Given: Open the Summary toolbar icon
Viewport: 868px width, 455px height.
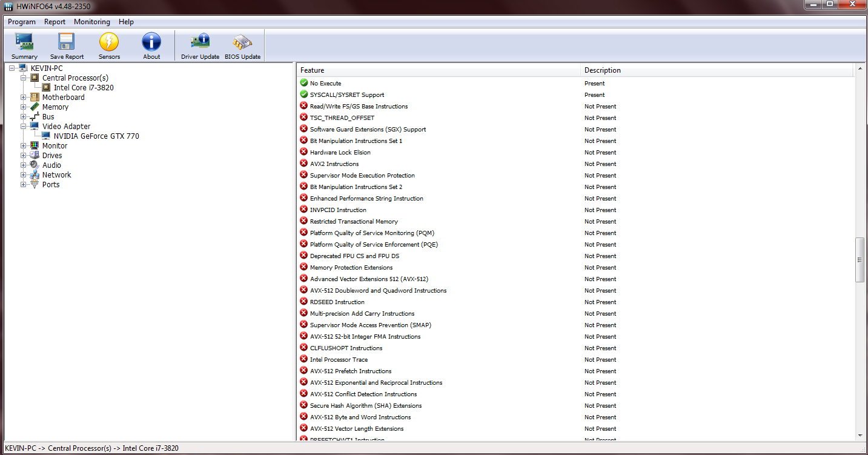Looking at the screenshot, I should tap(24, 42).
